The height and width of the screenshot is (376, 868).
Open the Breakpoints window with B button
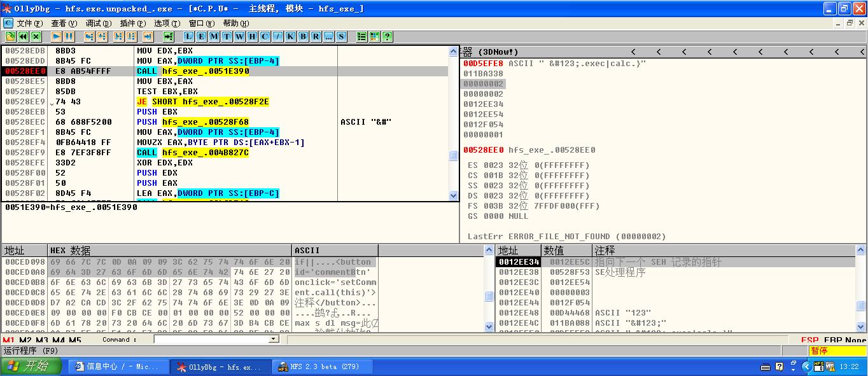tap(303, 36)
